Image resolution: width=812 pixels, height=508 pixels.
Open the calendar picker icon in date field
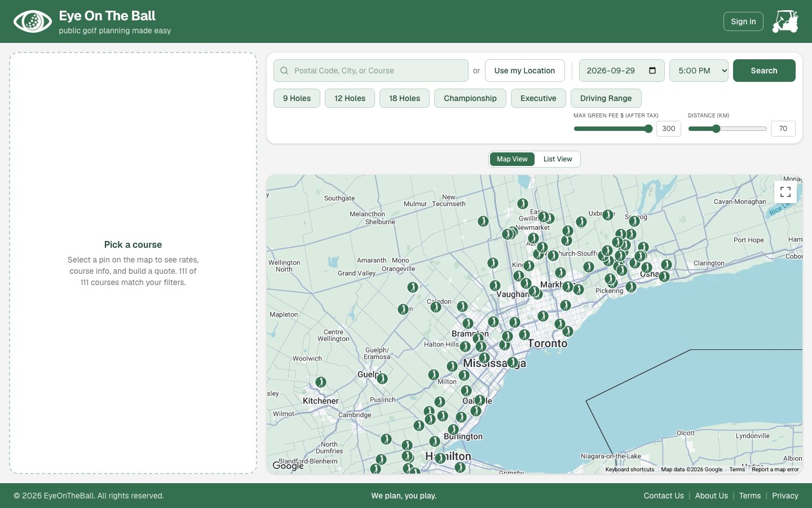652,71
